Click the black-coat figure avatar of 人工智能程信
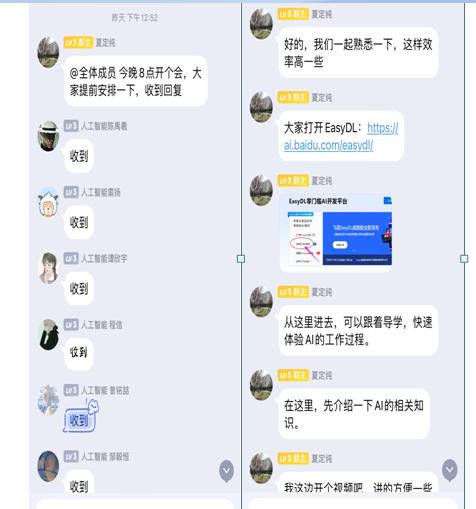 (x=48, y=334)
